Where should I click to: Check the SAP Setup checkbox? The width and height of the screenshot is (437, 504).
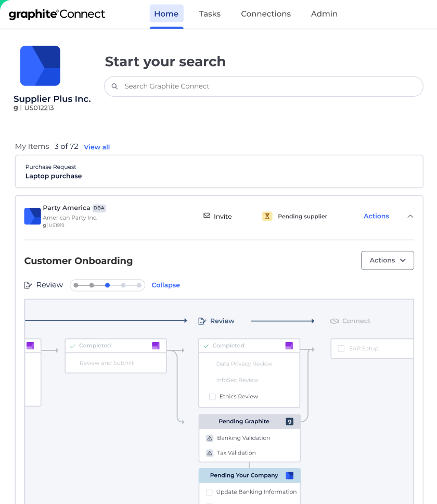pyautogui.click(x=341, y=349)
